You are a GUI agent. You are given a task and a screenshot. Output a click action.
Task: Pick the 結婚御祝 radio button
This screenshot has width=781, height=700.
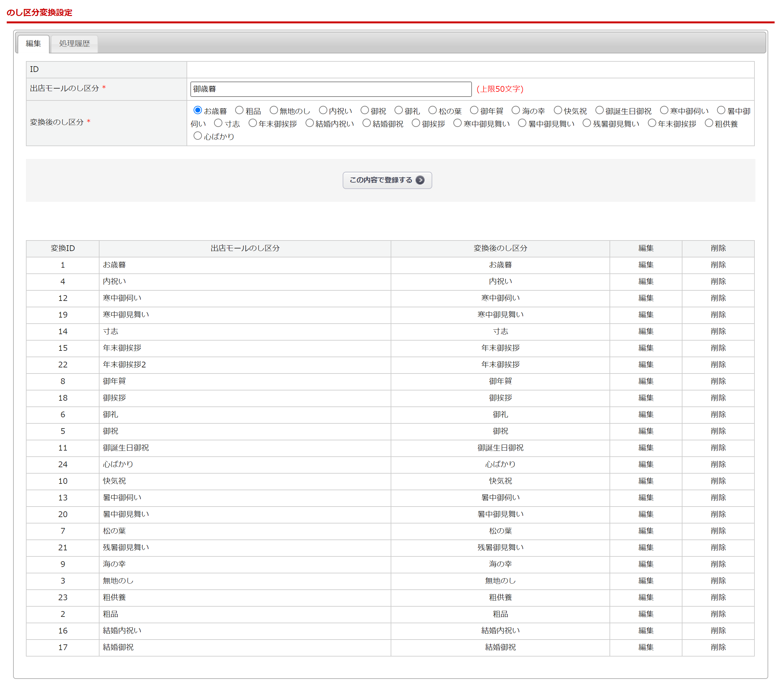click(x=366, y=123)
